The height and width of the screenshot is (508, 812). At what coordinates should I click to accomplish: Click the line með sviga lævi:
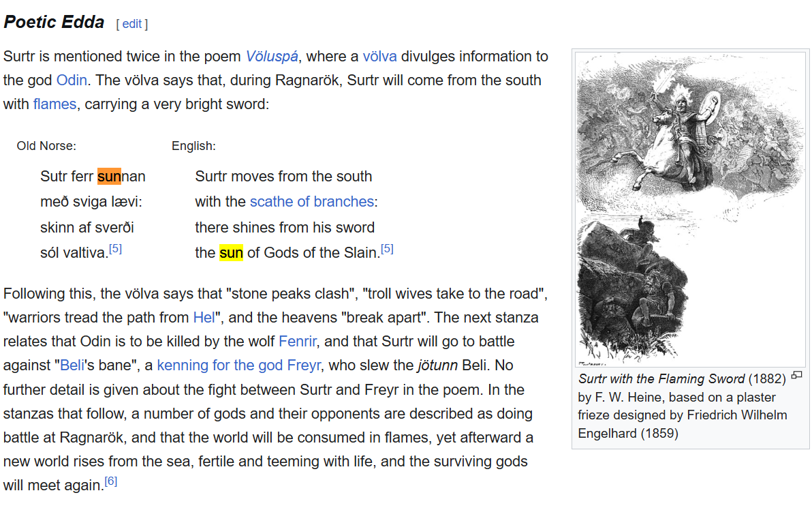click(91, 201)
